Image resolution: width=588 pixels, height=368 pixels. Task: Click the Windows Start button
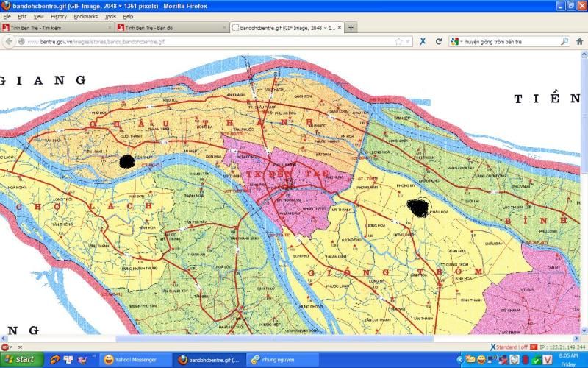pyautogui.click(x=20, y=359)
